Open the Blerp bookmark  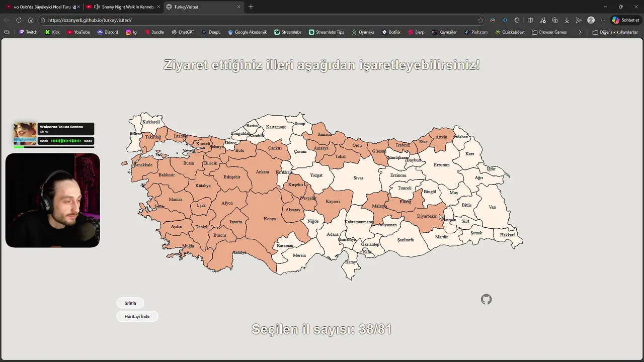pos(416,32)
